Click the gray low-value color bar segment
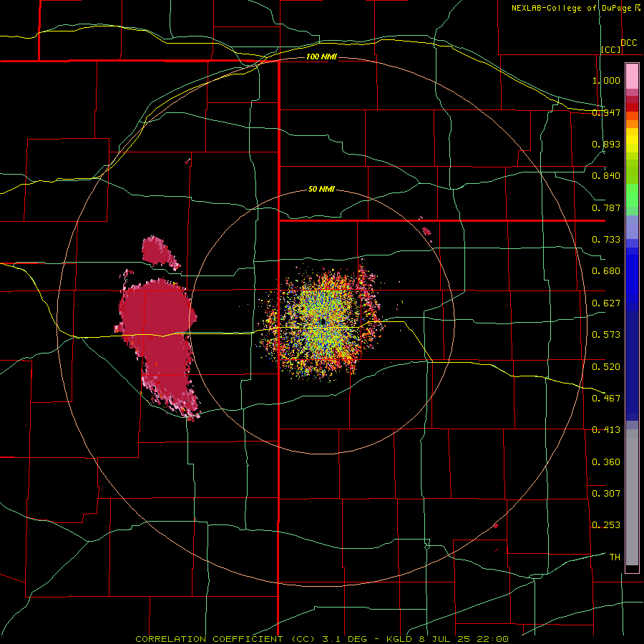The image size is (644, 644). (632, 497)
